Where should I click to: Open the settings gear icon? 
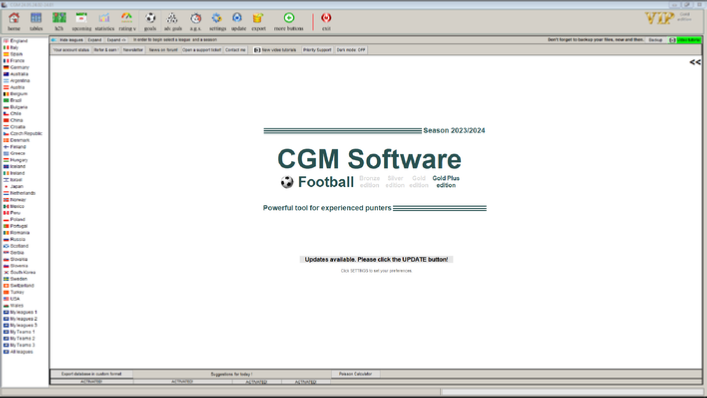click(217, 21)
